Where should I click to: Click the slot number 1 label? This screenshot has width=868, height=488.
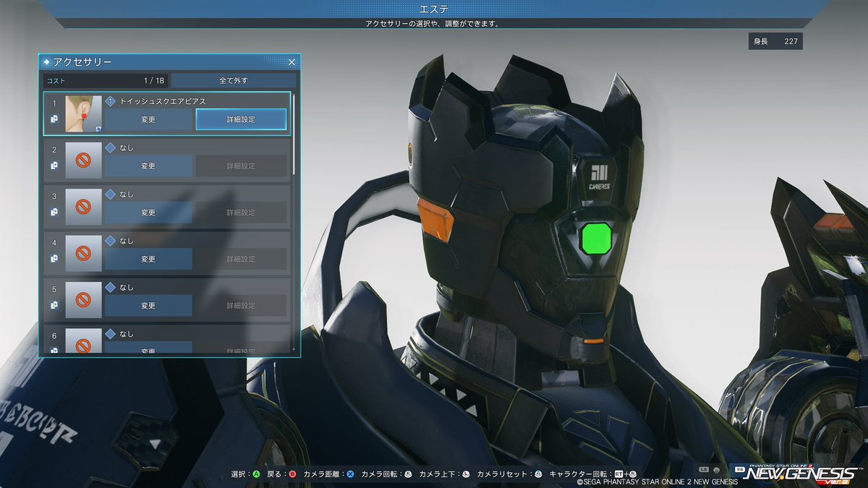coord(54,103)
